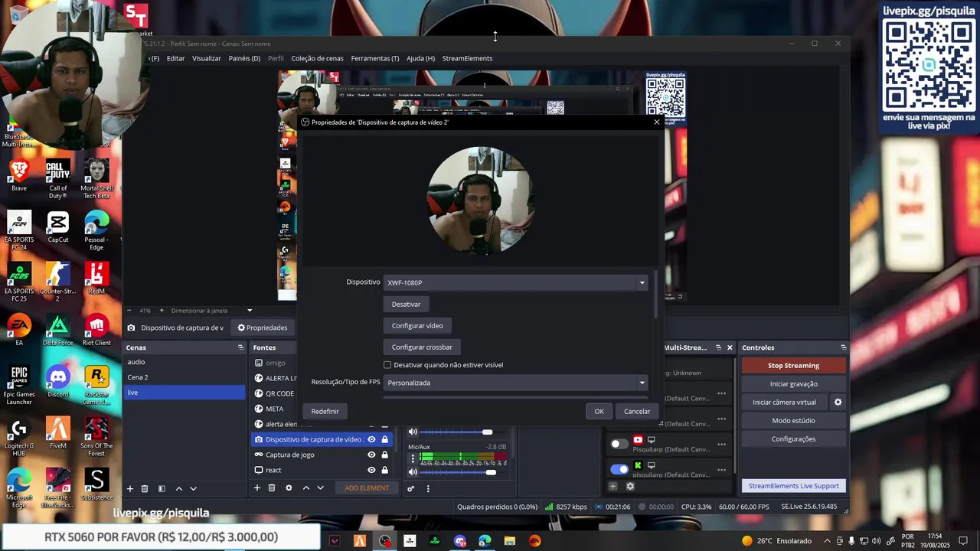Open the Visualizar menu
Viewport: 980px width, 551px height.
[207, 58]
